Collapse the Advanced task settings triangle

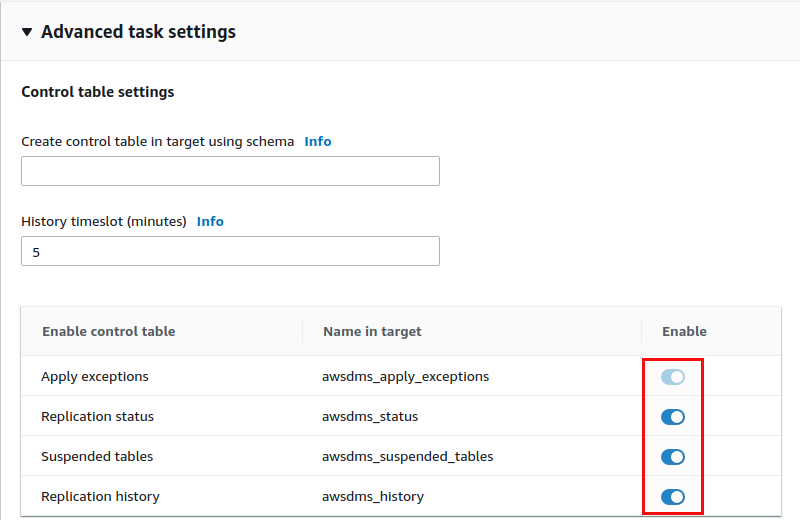tap(27, 32)
